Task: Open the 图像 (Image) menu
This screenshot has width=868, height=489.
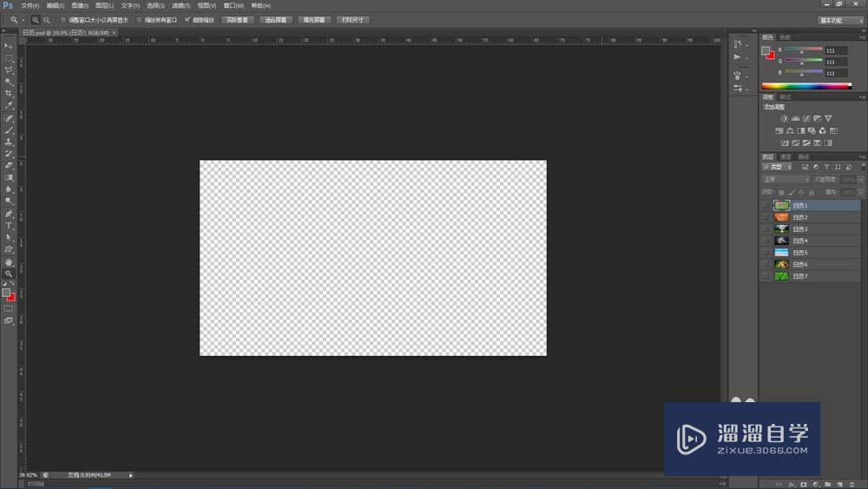Action: pos(80,5)
